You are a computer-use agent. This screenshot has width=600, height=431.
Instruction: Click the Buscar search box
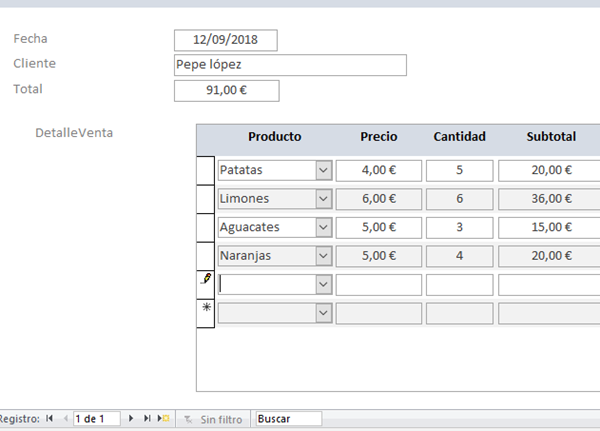pyautogui.click(x=289, y=419)
